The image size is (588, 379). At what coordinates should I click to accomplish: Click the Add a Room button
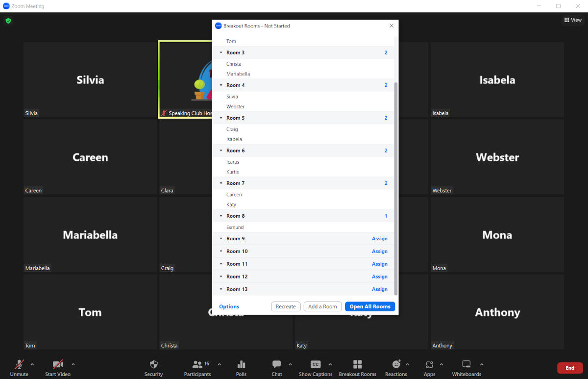pyautogui.click(x=322, y=306)
